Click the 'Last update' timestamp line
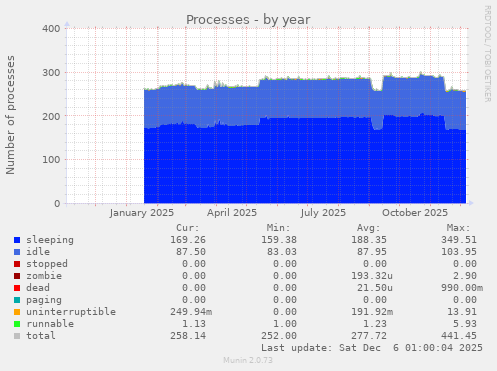 (372, 348)
